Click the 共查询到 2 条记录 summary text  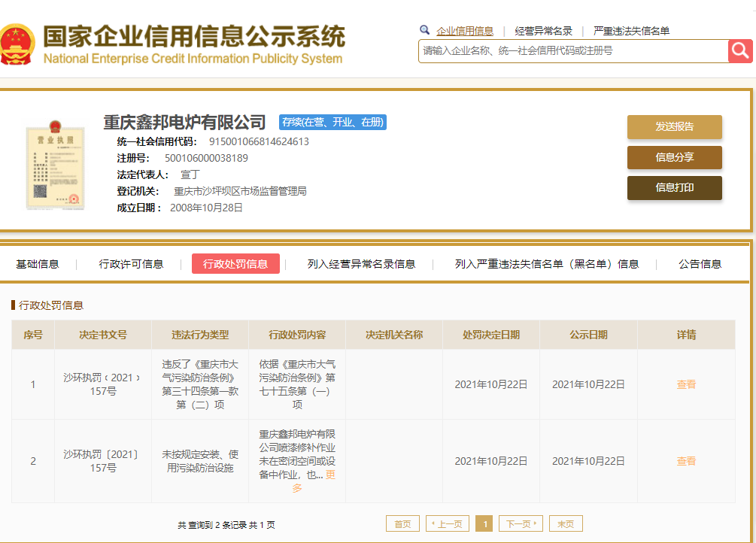pyautogui.click(x=226, y=525)
